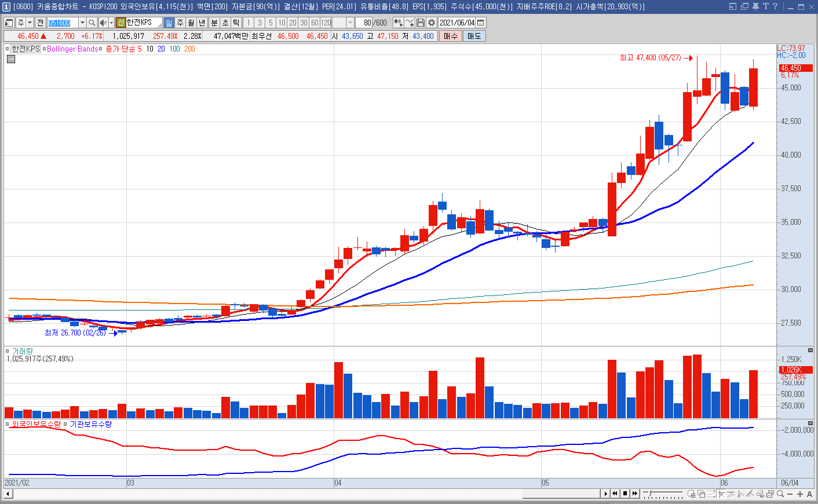Click the 매도 (sell) button
Screen dimensions: 818x504
point(474,36)
